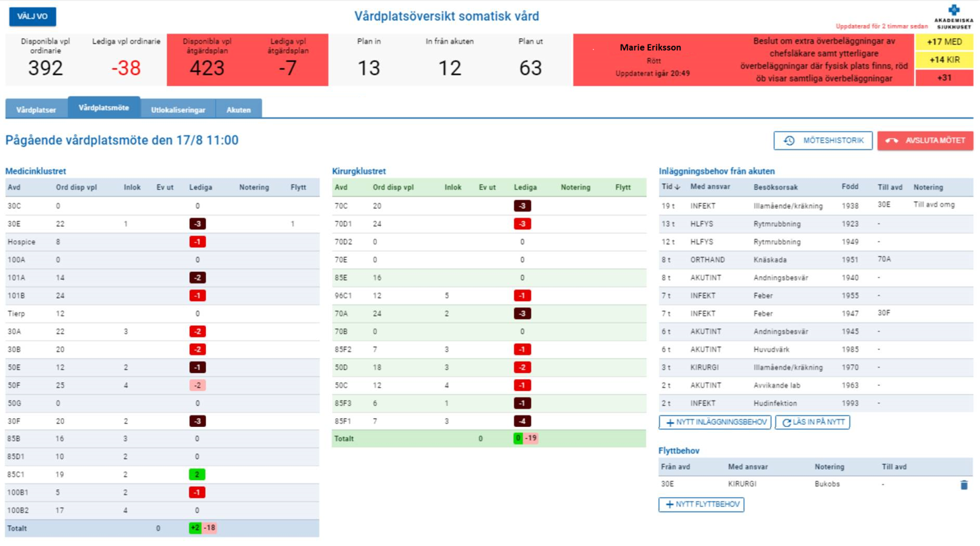The width and height of the screenshot is (980, 546).
Task: Add new admission with Nytt inläggningsbehov
Action: [x=715, y=423]
